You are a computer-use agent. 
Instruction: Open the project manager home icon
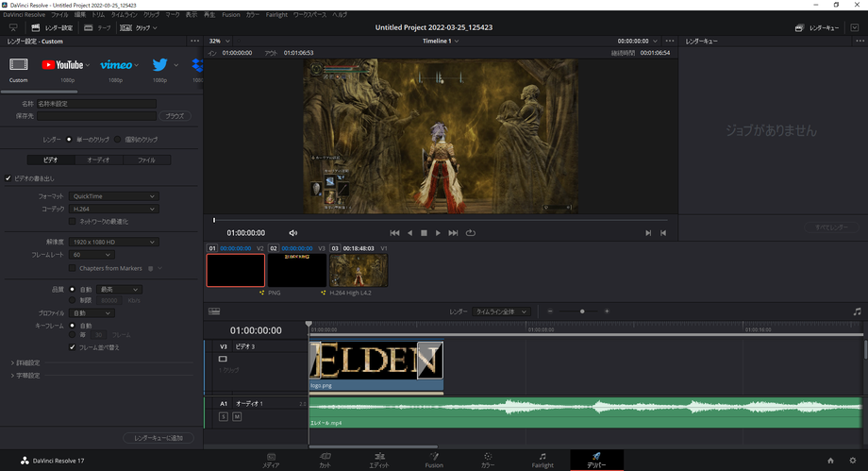pyautogui.click(x=830, y=461)
